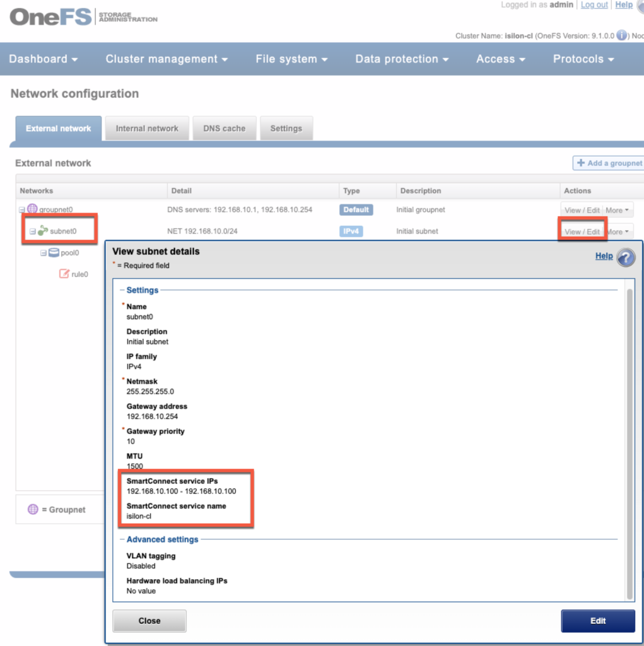The width and height of the screenshot is (644, 646).
Task: Open the Cluster management menu
Action: [x=166, y=59]
